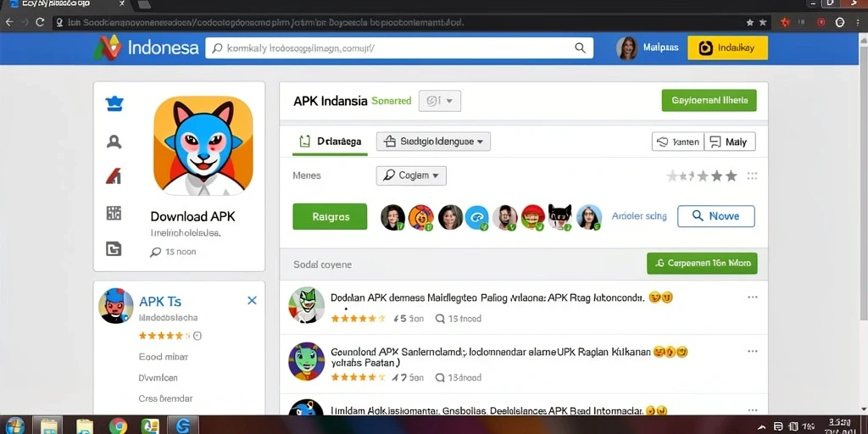Open the first review's green mask avatar
This screenshot has height=434, width=868.
(307, 305)
